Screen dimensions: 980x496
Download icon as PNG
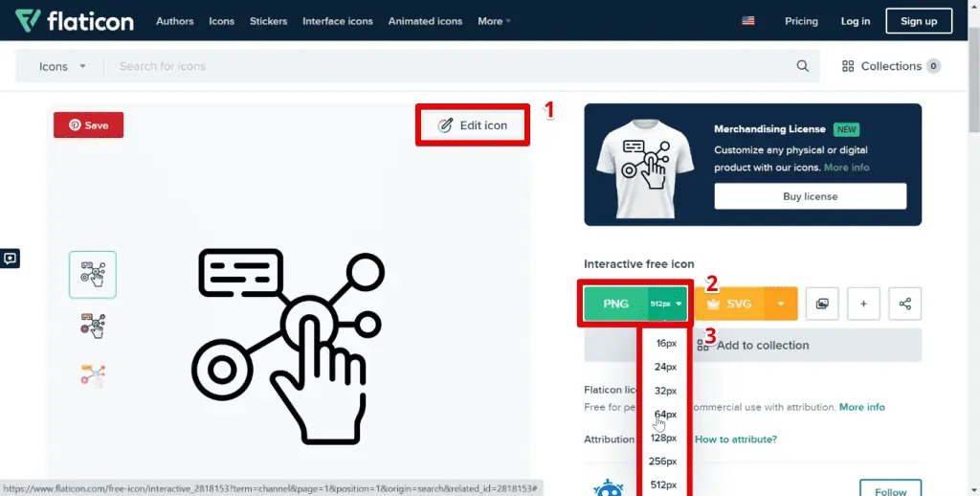(615, 304)
